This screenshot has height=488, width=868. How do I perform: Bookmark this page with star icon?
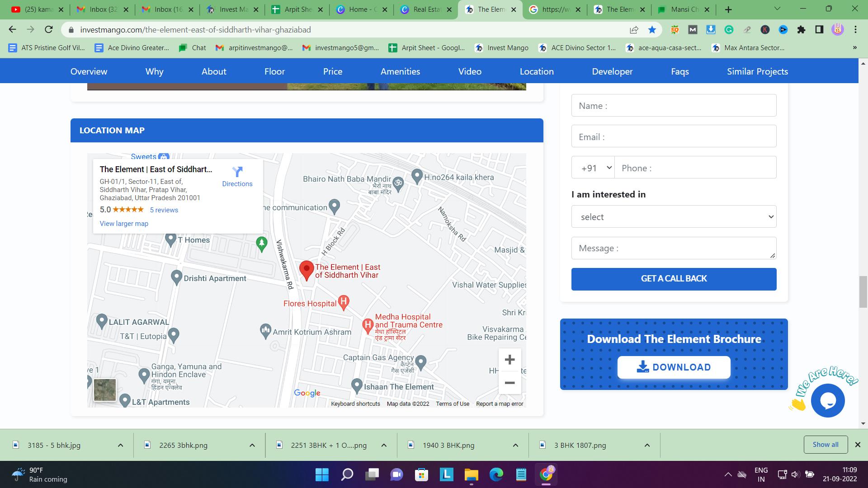tap(652, 30)
